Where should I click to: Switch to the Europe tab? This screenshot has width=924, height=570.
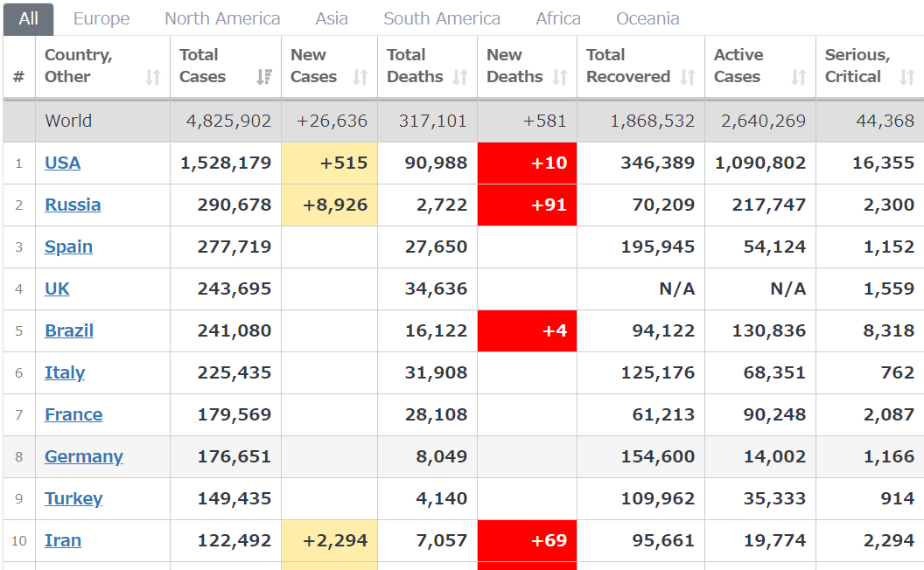(101, 19)
